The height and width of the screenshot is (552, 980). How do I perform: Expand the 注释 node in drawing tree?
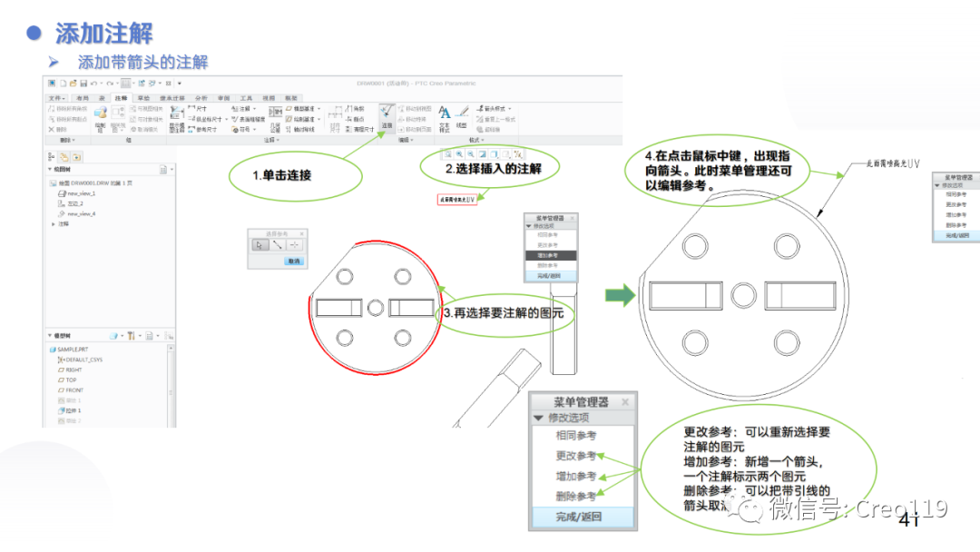pos(53,222)
